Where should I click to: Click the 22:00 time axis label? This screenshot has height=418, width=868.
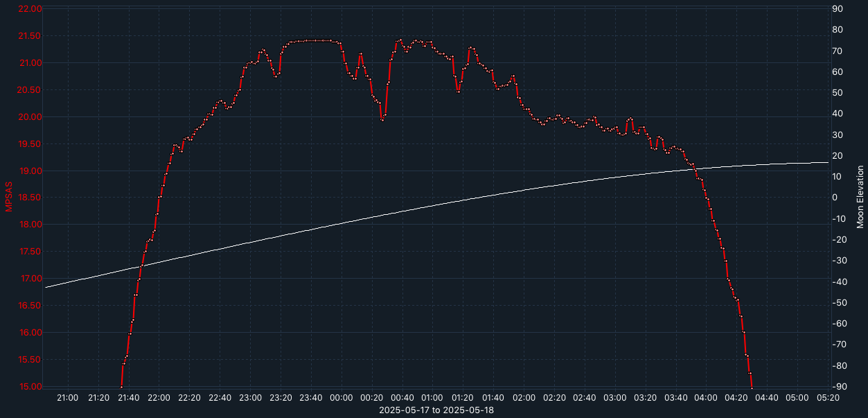(x=159, y=398)
